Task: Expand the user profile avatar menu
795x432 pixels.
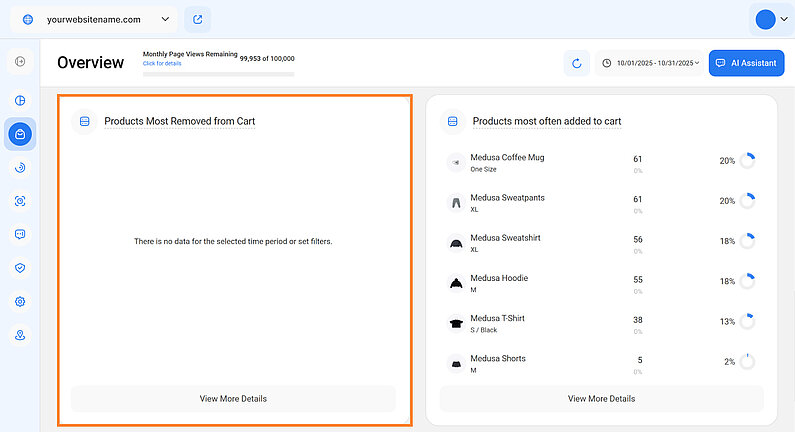Action: coord(770,19)
